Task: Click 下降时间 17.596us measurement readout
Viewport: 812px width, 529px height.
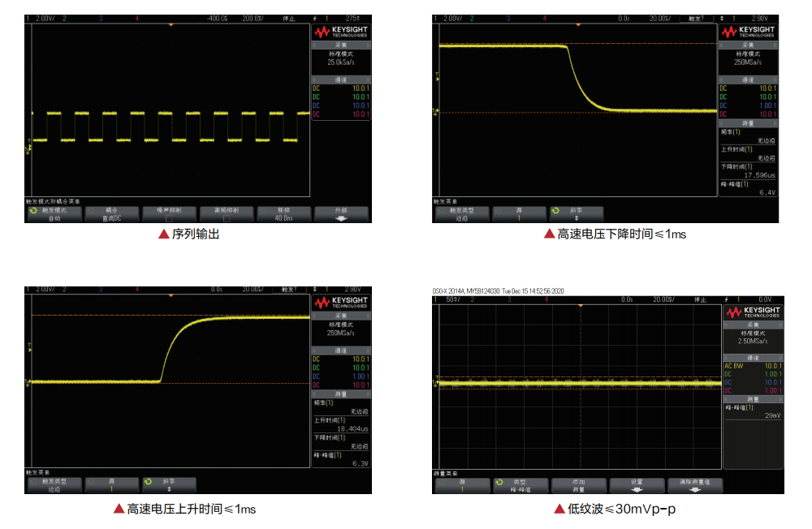Action: (x=748, y=170)
